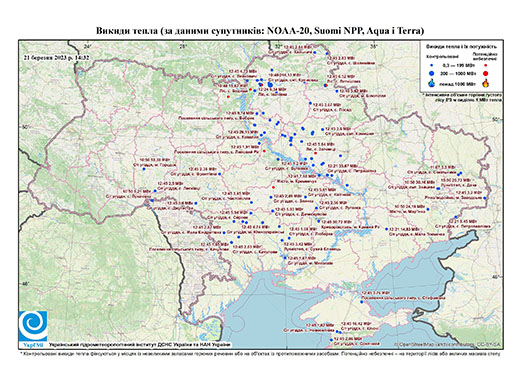Click the red marker near the Kremenchuk label

click(x=274, y=187)
